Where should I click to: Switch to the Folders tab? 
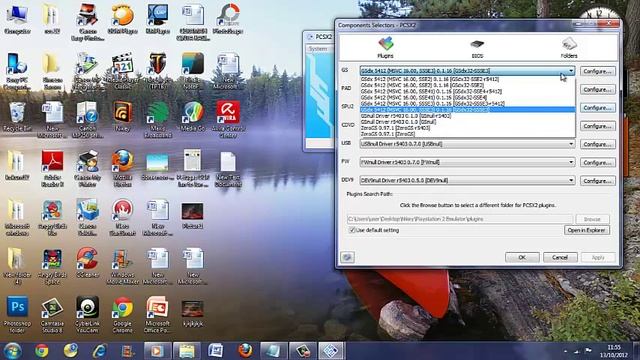tap(569, 48)
